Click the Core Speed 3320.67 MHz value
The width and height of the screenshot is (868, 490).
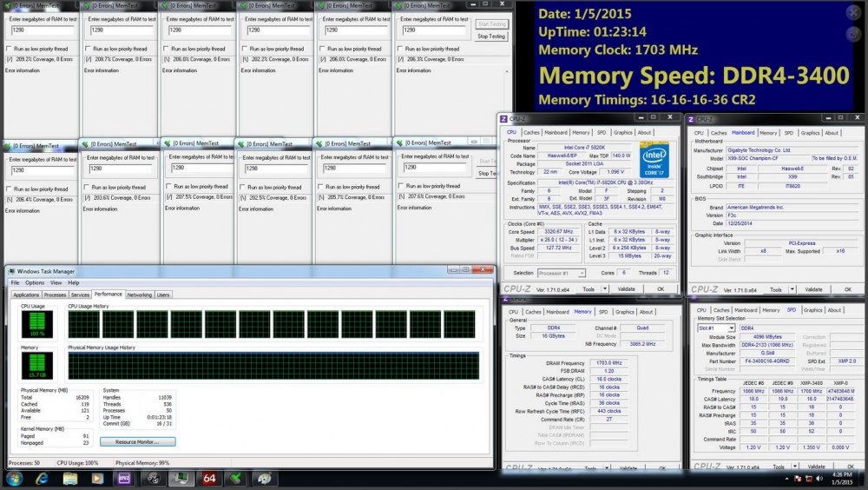558,232
